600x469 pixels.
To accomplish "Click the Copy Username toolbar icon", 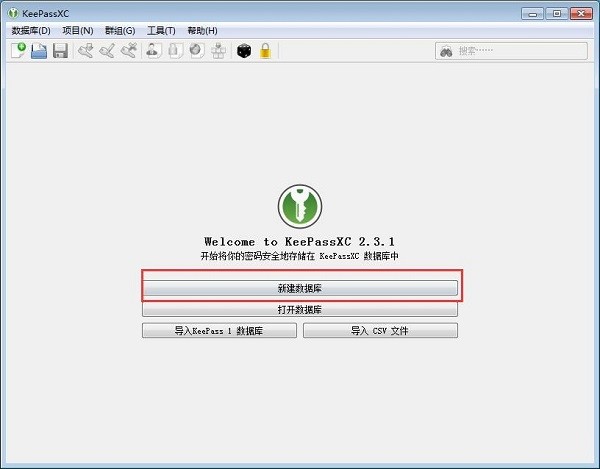I will (x=153, y=50).
